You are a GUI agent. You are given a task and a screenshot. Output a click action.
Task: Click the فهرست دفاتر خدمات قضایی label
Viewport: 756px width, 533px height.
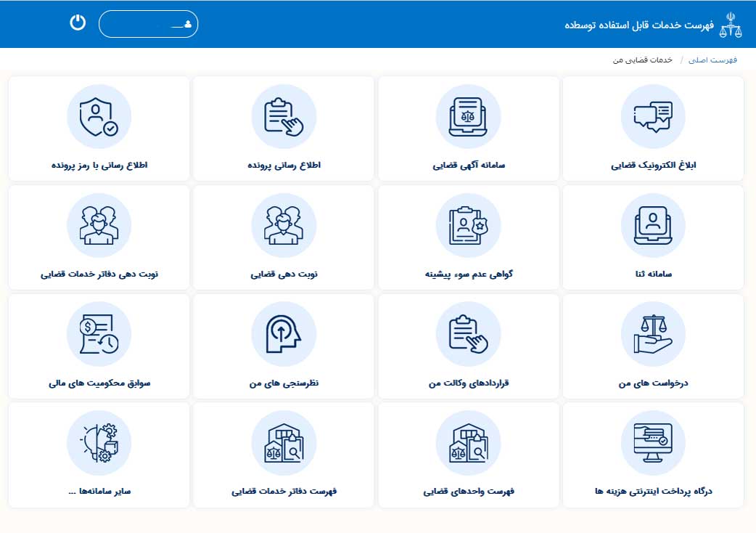[284, 491]
